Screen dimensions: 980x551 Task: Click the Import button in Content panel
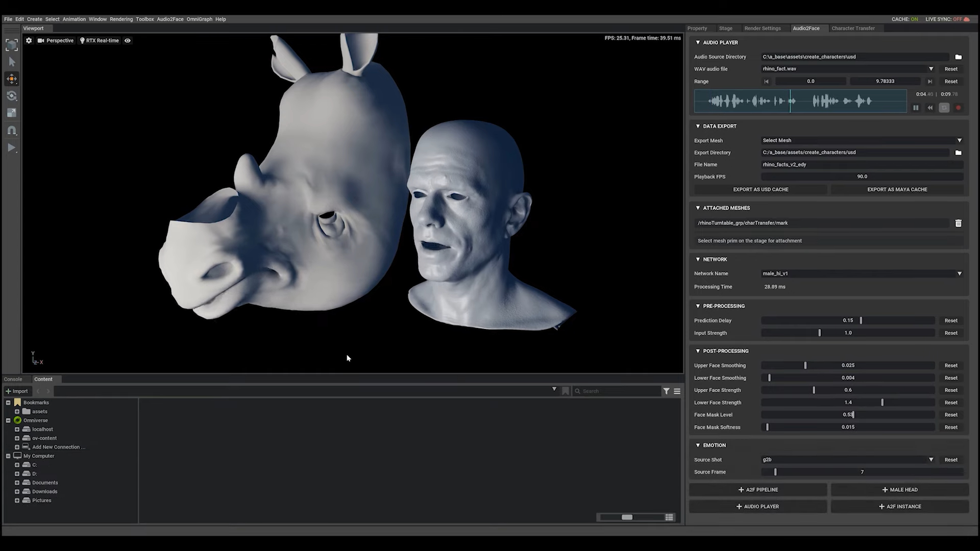pyautogui.click(x=16, y=391)
